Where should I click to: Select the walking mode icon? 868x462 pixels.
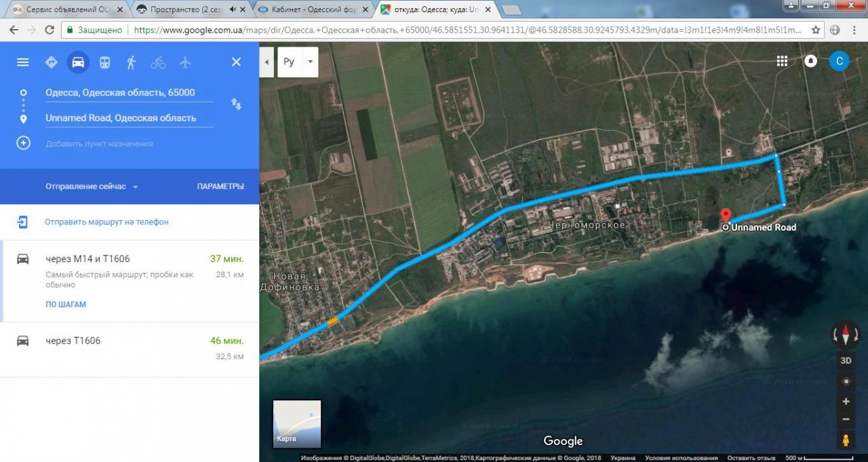(131, 62)
